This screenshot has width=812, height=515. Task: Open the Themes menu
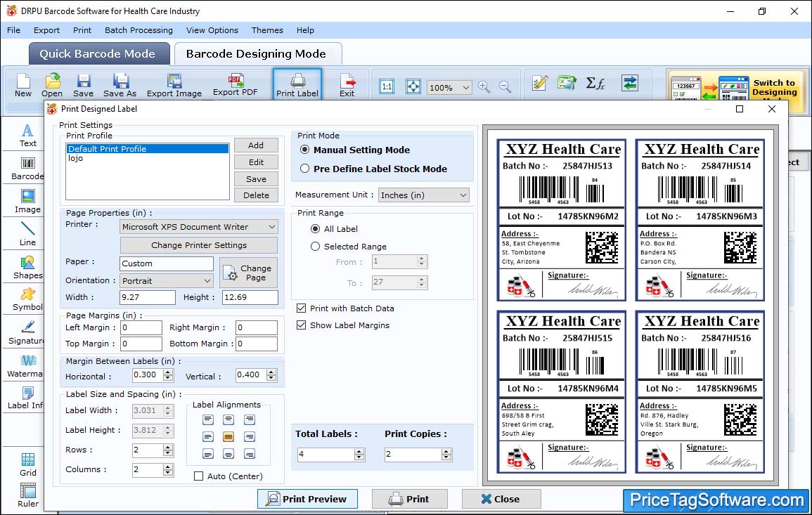pyautogui.click(x=267, y=30)
